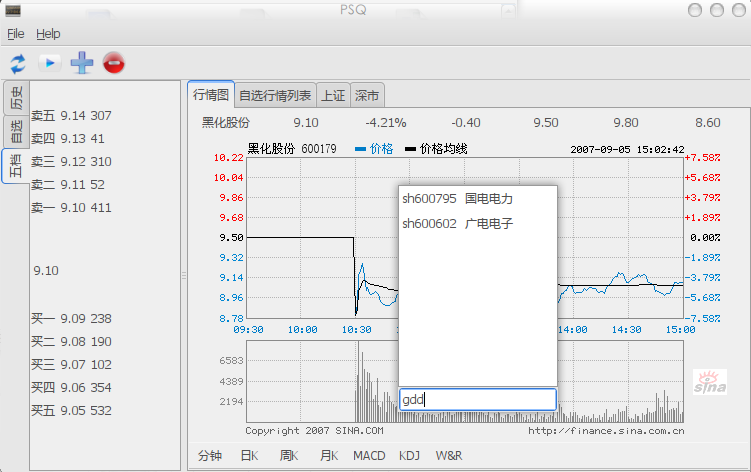
Task: Click the window close button
Action: click(x=739, y=10)
